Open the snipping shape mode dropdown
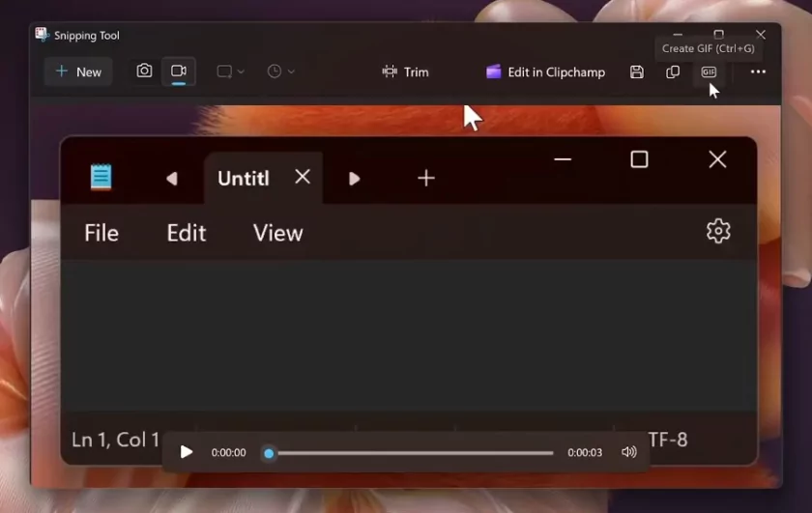The height and width of the screenshot is (513, 812). click(x=230, y=71)
